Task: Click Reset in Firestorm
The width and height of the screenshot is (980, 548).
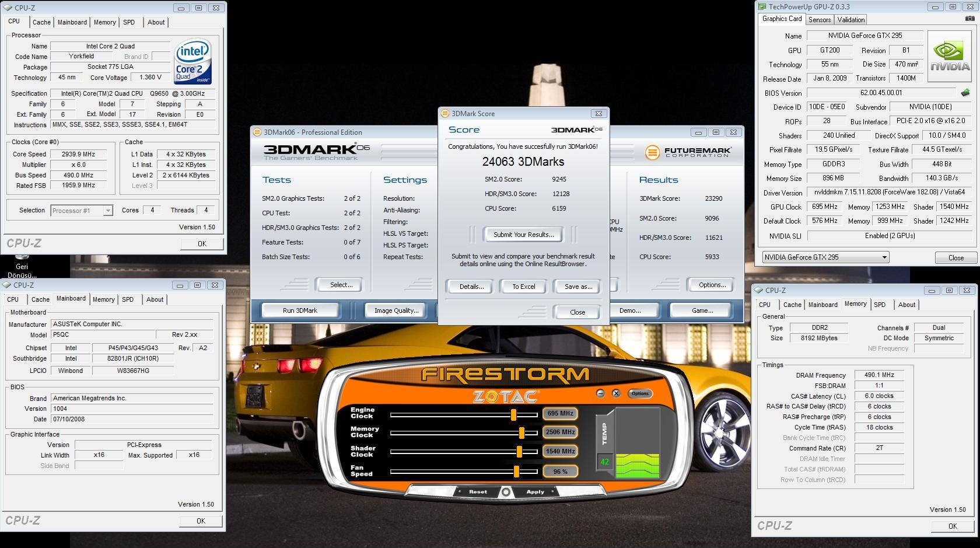Action: (478, 492)
